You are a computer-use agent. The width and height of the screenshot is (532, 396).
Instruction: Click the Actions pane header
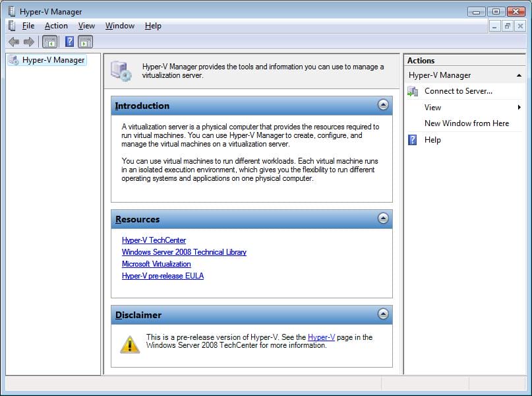465,61
